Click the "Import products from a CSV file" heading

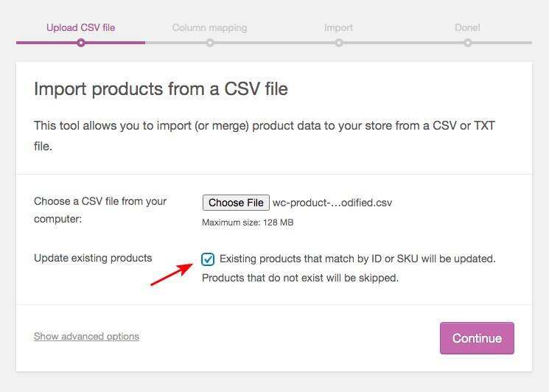pos(161,90)
